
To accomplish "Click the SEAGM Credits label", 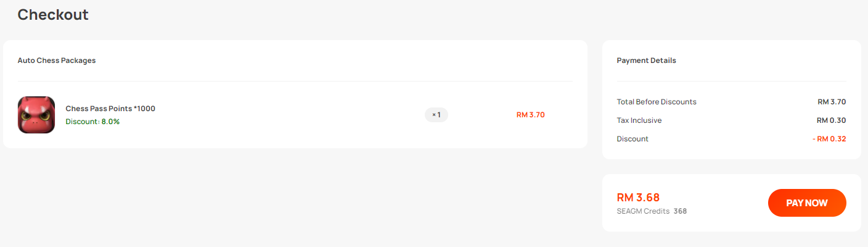I will (x=643, y=211).
